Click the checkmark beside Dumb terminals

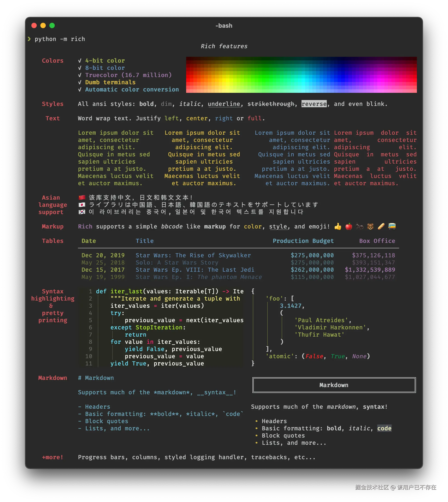[80, 82]
